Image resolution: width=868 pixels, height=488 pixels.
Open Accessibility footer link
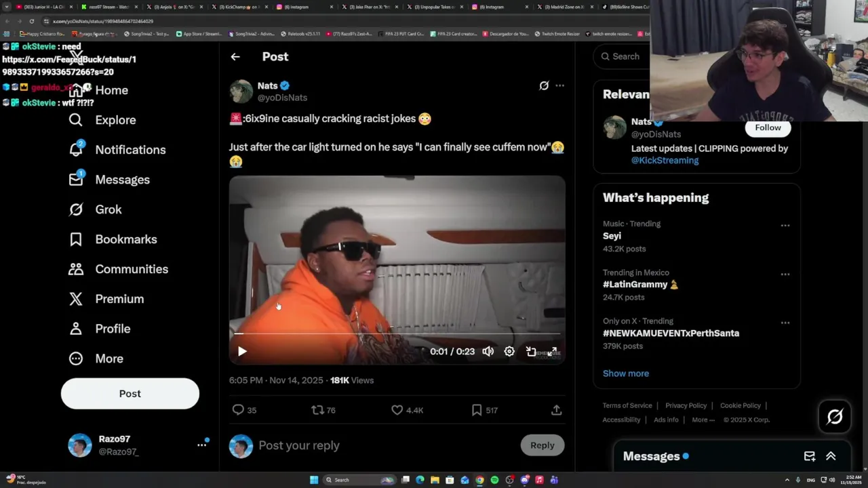pos(621,420)
